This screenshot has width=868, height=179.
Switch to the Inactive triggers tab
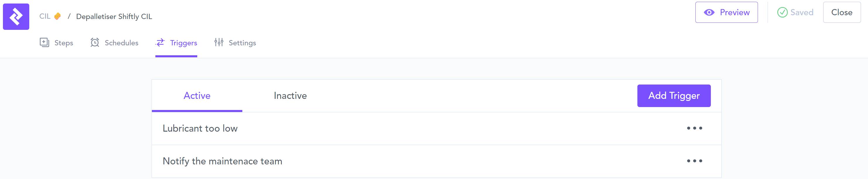coord(290,96)
